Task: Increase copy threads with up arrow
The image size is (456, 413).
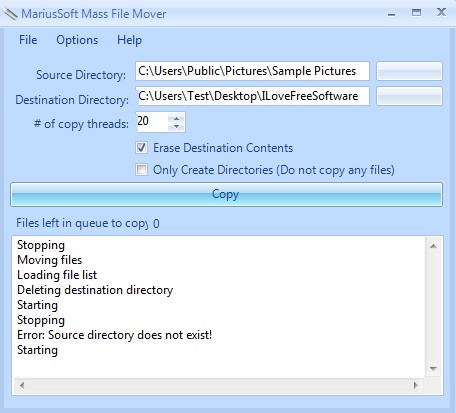Action: point(176,118)
